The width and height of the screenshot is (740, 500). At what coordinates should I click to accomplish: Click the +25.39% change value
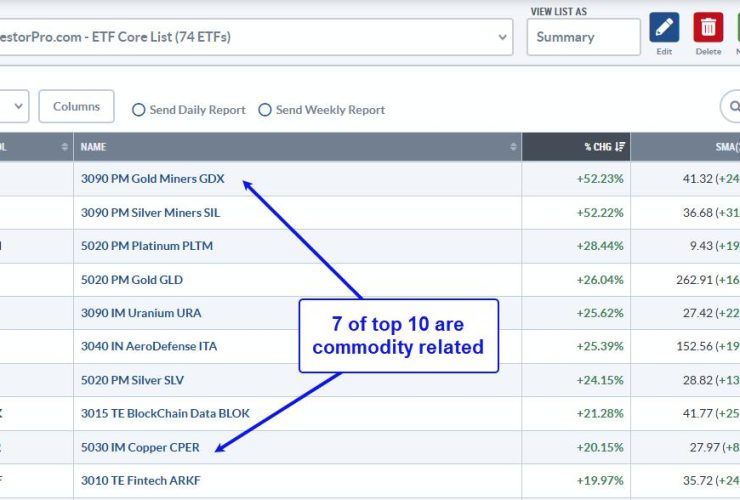point(600,347)
